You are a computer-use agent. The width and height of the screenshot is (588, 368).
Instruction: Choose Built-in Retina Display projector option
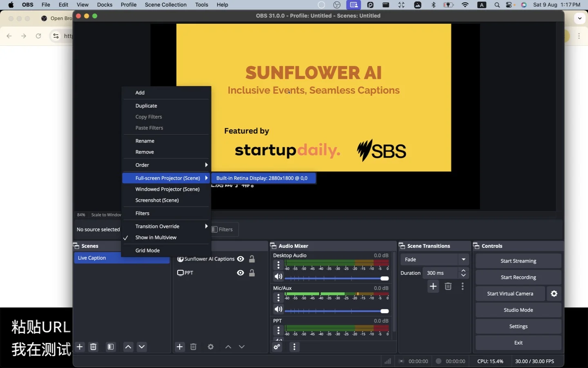(264, 178)
